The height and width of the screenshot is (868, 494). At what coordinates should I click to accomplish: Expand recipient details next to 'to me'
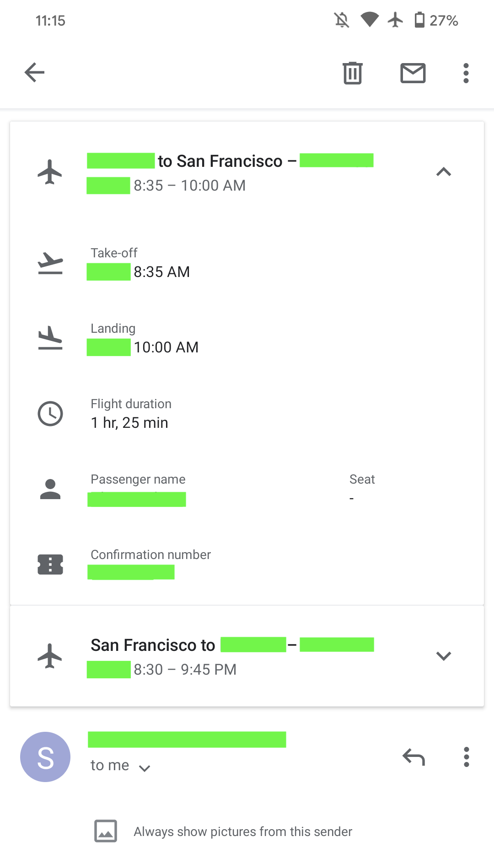tap(145, 768)
